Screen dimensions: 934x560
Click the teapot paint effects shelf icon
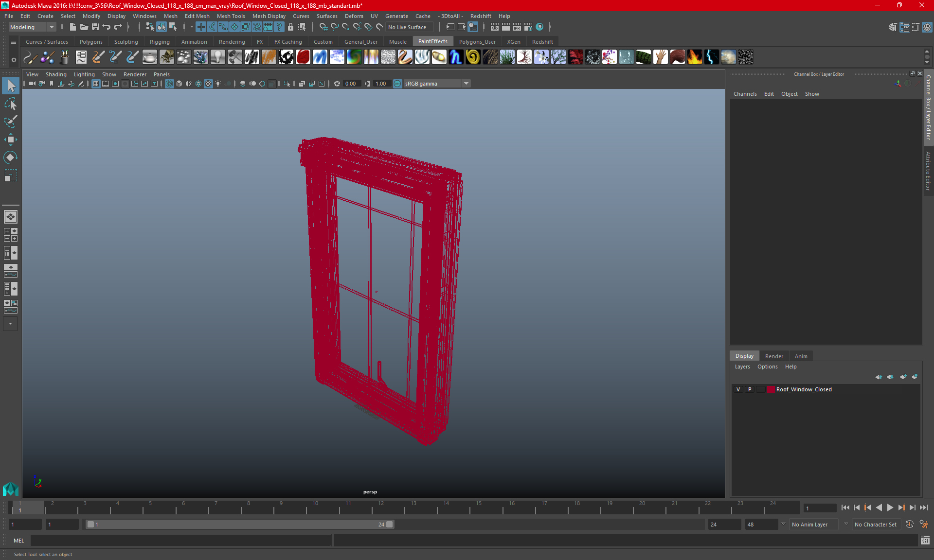pyautogui.click(x=150, y=57)
